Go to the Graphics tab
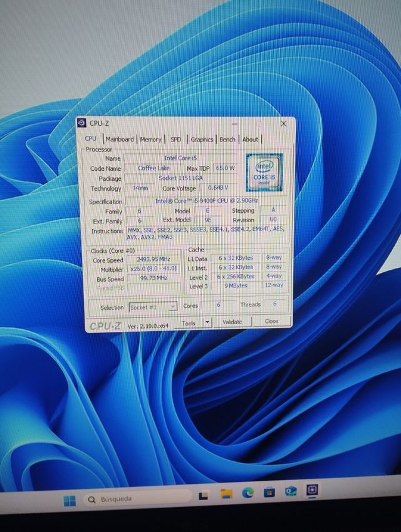401x532 pixels. point(202,140)
